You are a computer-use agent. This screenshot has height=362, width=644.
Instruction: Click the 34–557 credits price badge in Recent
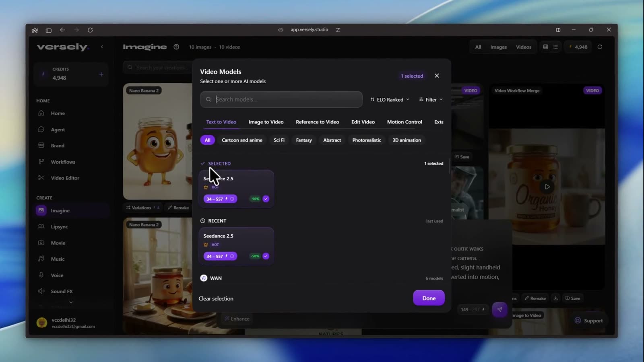pos(220,256)
